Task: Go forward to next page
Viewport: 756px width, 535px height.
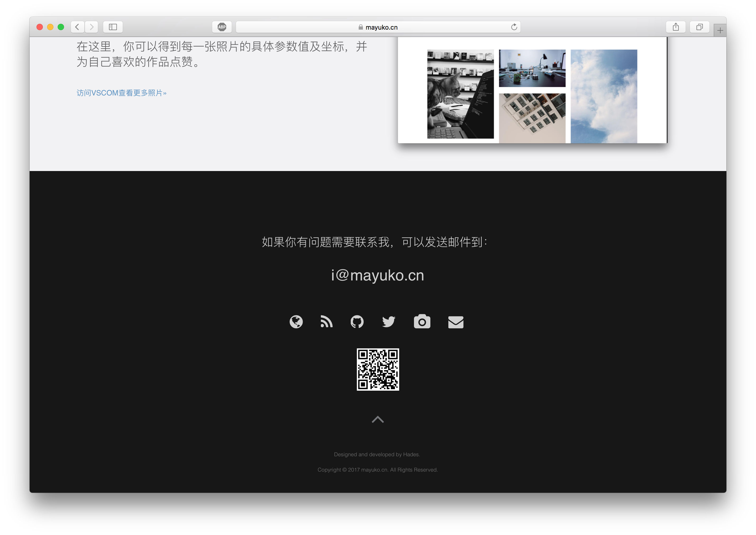Action: 92,27
